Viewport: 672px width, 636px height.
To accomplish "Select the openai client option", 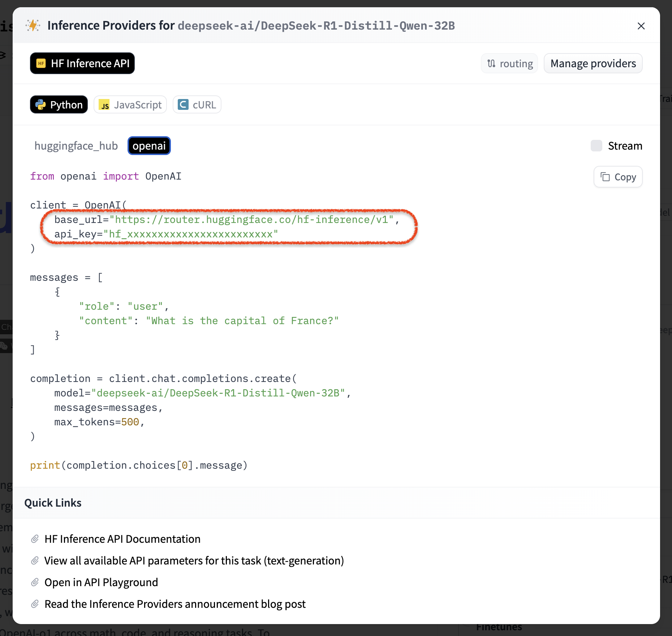I will click(149, 146).
